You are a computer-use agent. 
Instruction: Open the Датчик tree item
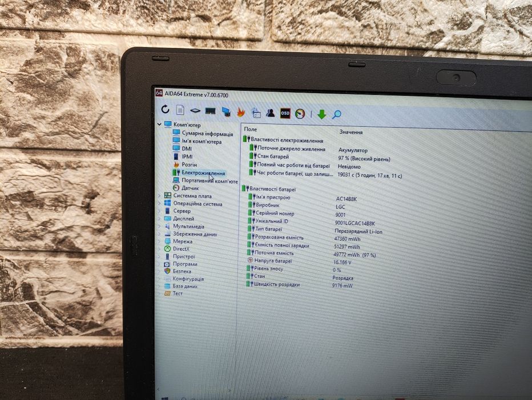[190, 188]
